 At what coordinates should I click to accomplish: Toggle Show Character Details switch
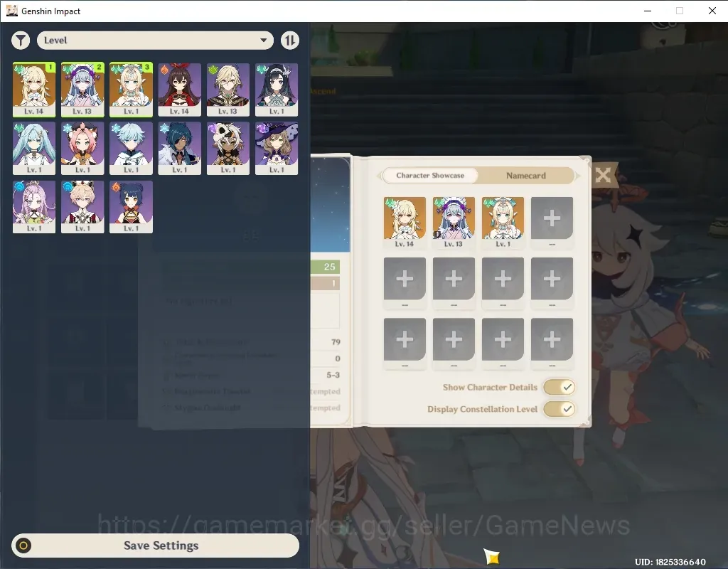click(x=559, y=387)
